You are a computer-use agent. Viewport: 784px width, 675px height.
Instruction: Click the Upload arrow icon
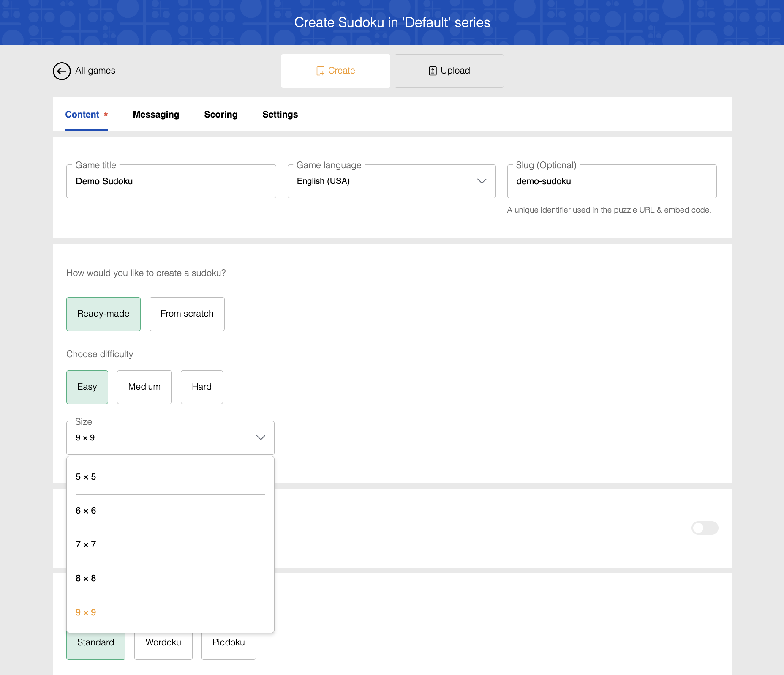pyautogui.click(x=433, y=71)
